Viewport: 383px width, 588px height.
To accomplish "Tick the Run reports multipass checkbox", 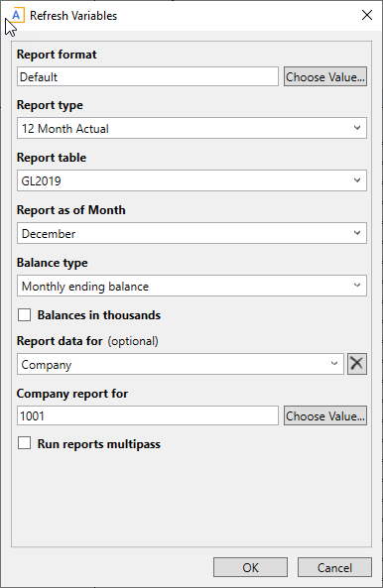I will click(25, 443).
